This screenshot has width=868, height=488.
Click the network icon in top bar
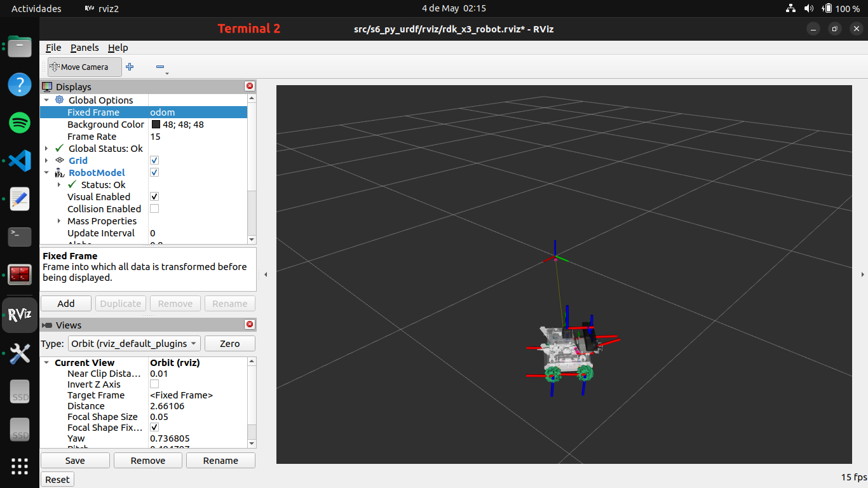pyautogui.click(x=790, y=8)
